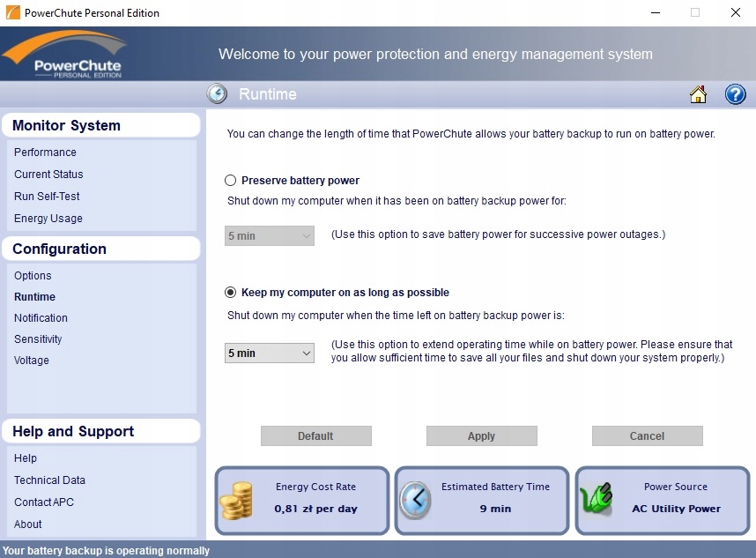Image resolution: width=756 pixels, height=558 pixels.
Task: Close the PowerChute window
Action: click(735, 12)
